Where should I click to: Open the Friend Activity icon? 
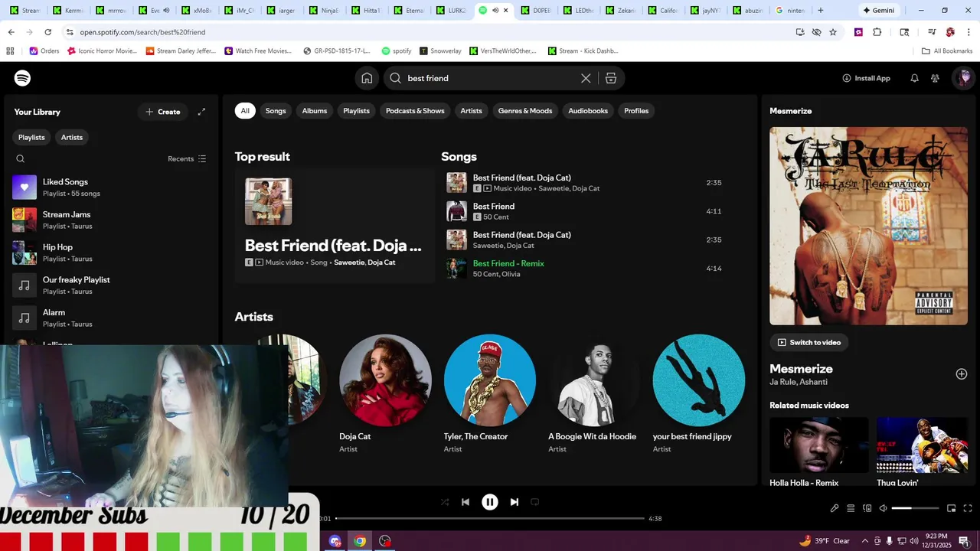(x=935, y=78)
